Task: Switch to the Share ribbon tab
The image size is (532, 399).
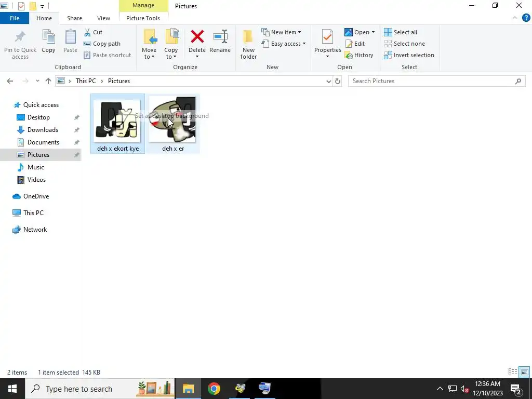Action: point(74,18)
